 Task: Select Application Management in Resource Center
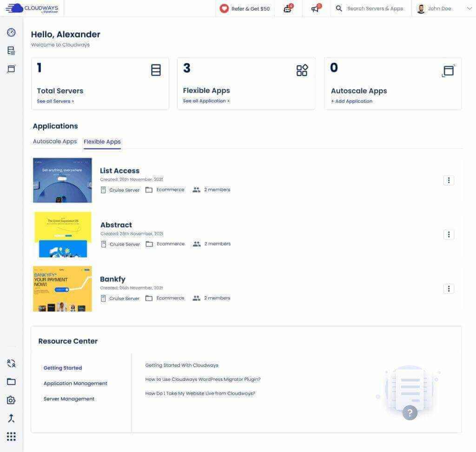tap(75, 384)
